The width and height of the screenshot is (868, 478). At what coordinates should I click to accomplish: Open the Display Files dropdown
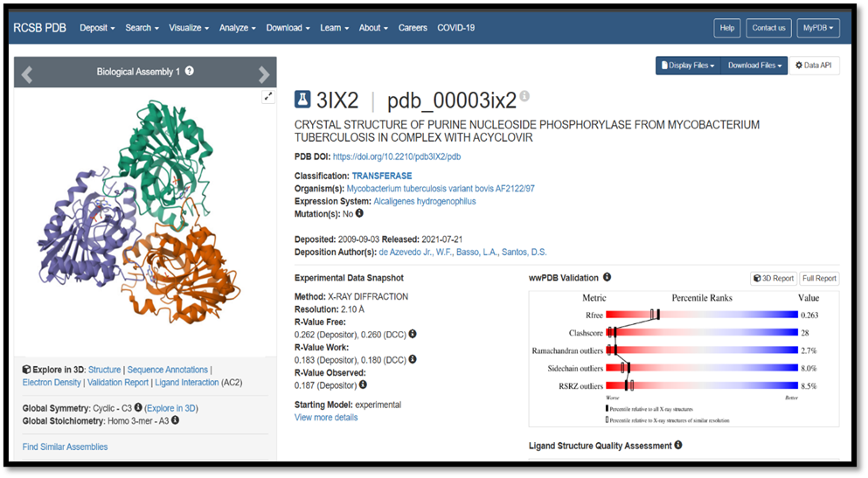pos(688,66)
